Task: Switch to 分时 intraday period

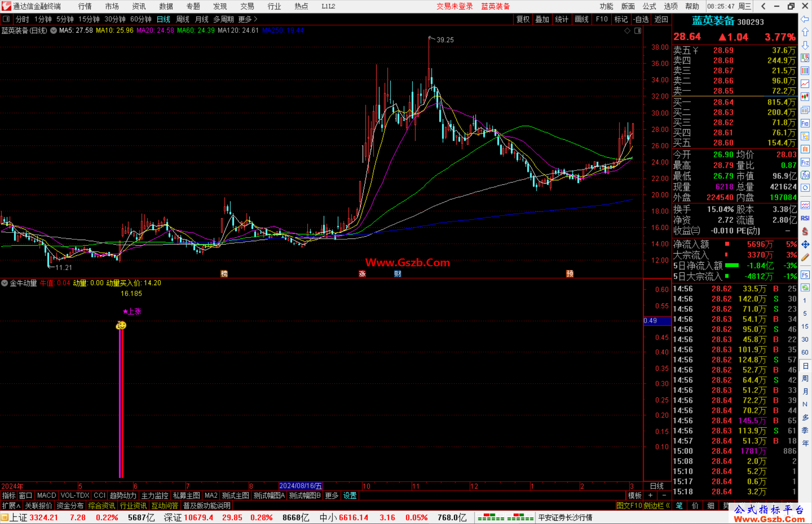Action: tap(22, 19)
